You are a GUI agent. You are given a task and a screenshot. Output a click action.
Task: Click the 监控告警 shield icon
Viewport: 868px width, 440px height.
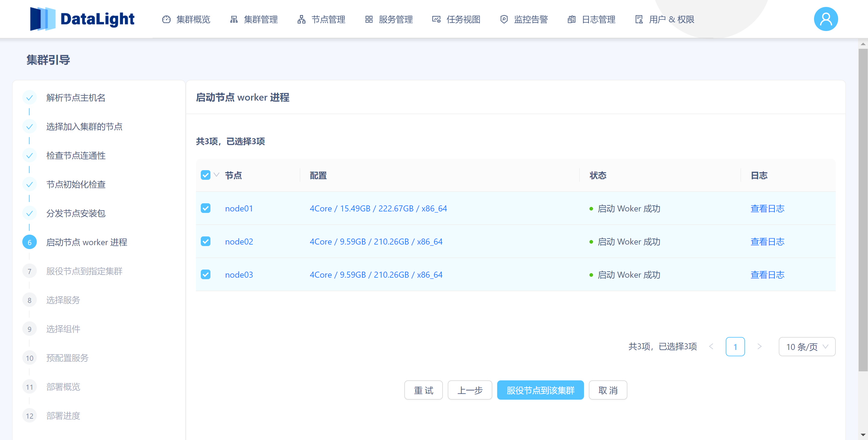(x=504, y=20)
